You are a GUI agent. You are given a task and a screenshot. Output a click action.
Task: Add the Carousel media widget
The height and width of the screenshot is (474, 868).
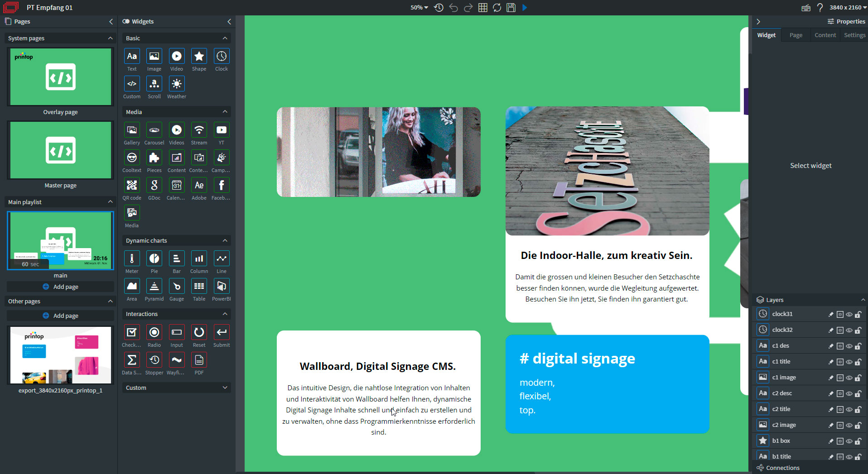point(154,130)
